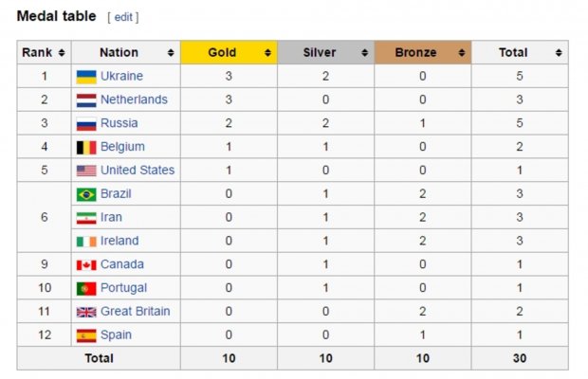The height and width of the screenshot is (379, 588).
Task: Follow the Belgium nation link
Action: pos(122,147)
